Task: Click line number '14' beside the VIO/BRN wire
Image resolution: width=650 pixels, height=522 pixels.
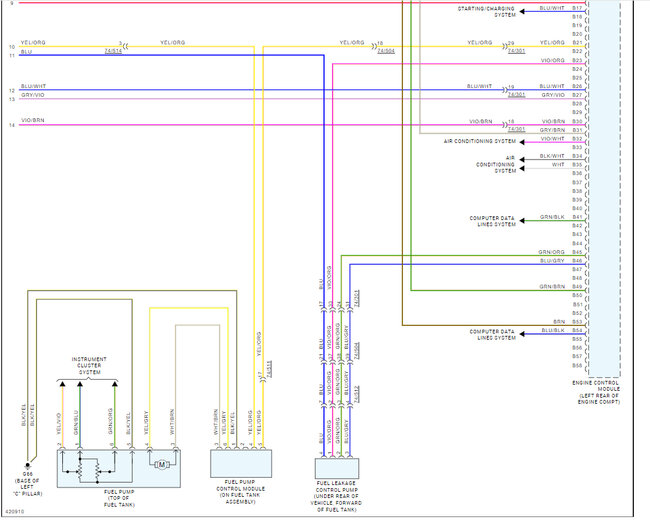Action: tap(12, 125)
